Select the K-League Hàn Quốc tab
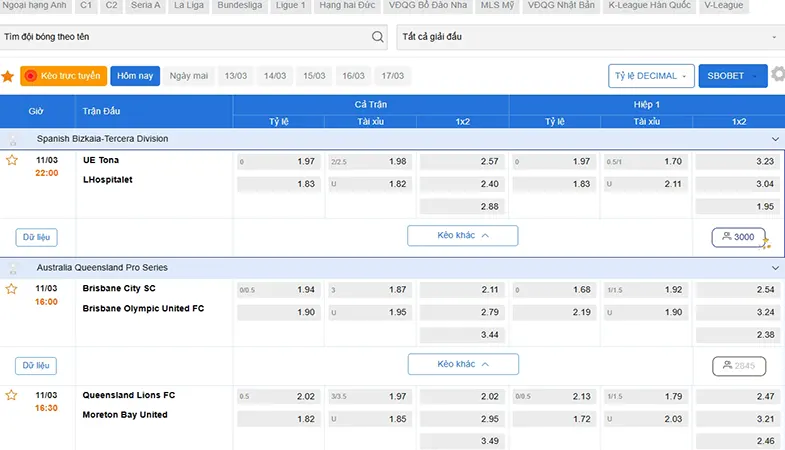Viewport: 785px width, 450px height. tap(649, 6)
